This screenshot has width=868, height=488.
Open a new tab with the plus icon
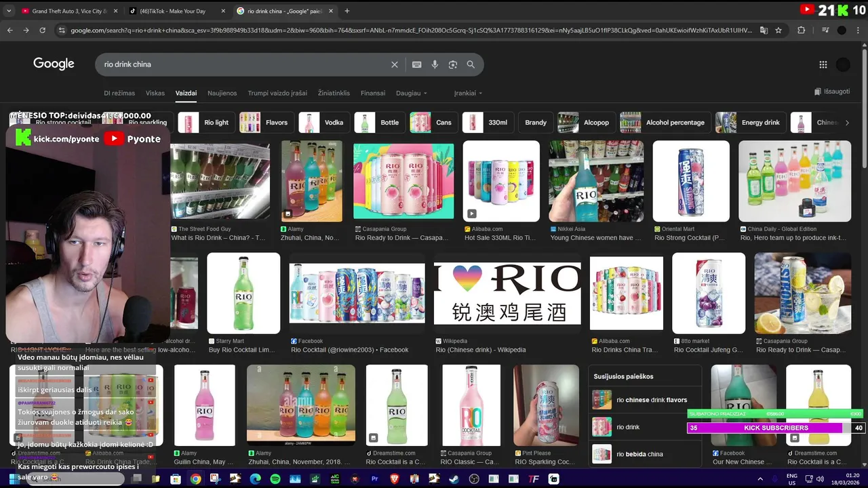pos(347,11)
